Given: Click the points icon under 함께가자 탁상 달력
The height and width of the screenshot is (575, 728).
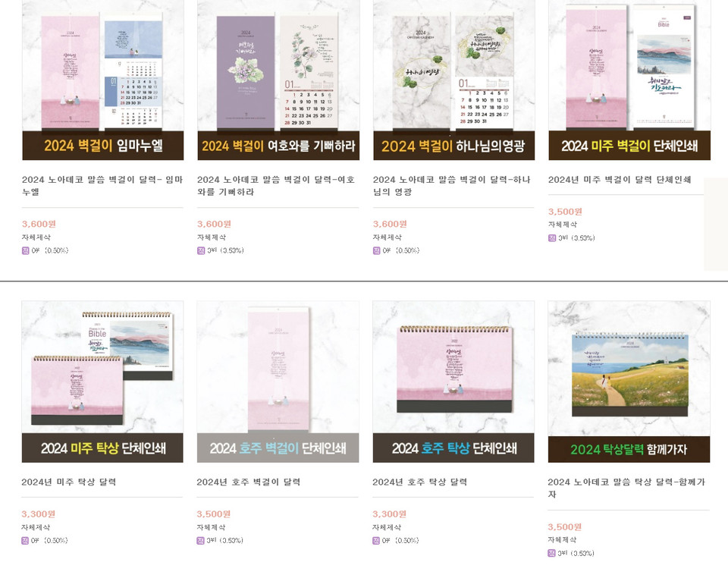Looking at the screenshot, I should pyautogui.click(x=551, y=553).
